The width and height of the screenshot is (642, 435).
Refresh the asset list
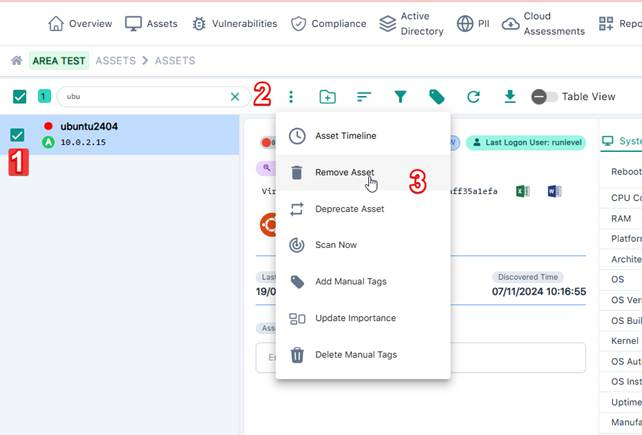click(473, 97)
